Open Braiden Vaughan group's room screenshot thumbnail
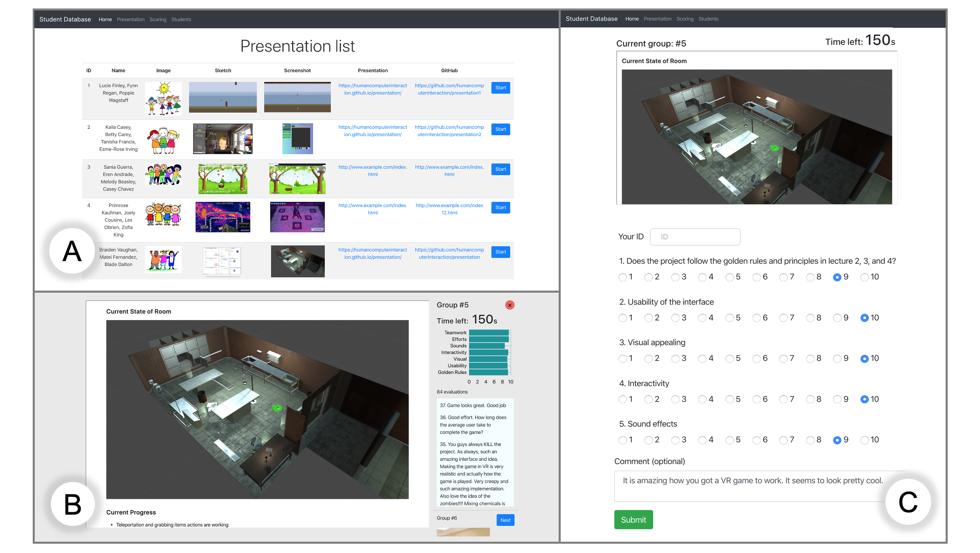 [x=297, y=261]
